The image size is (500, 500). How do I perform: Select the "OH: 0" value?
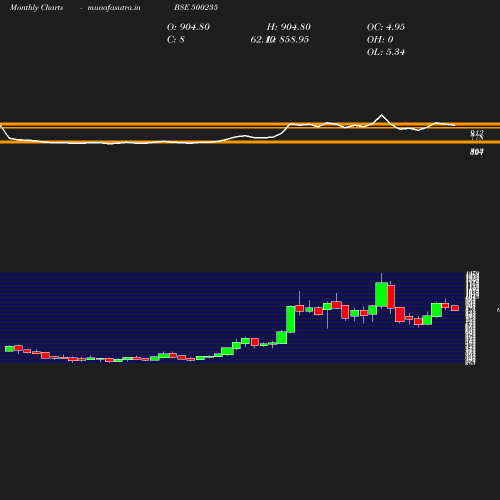(x=380, y=40)
